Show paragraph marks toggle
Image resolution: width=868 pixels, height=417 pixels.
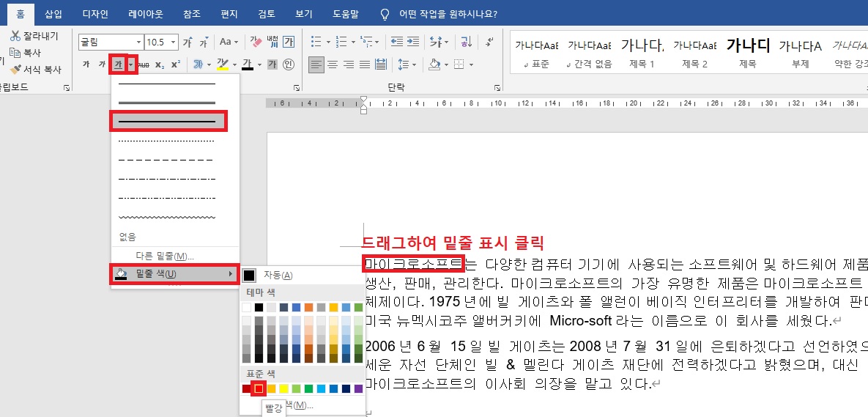(x=489, y=42)
